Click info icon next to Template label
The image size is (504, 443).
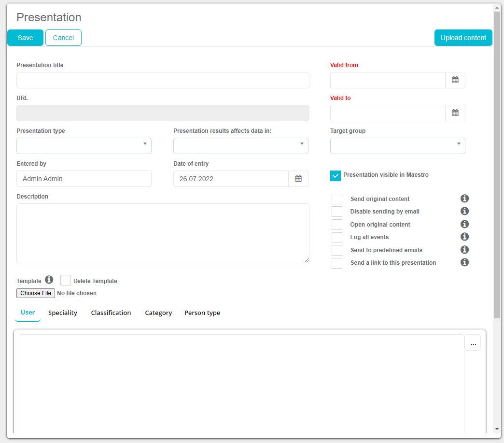point(49,280)
